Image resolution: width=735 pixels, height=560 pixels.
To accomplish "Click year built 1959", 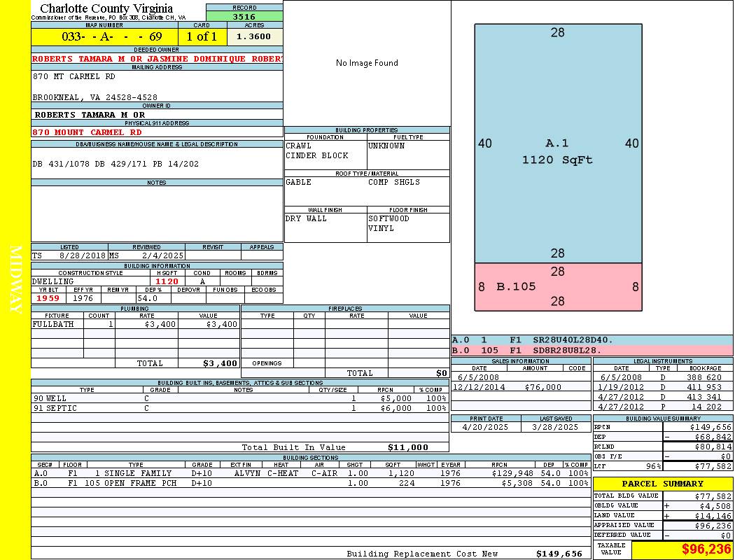I will coord(48,298).
